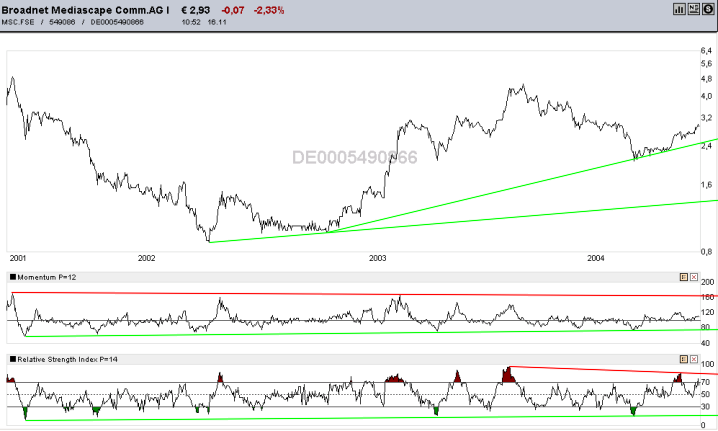718x431 pixels.
Task: Click the 6,4 price axis label
Action: (x=706, y=50)
